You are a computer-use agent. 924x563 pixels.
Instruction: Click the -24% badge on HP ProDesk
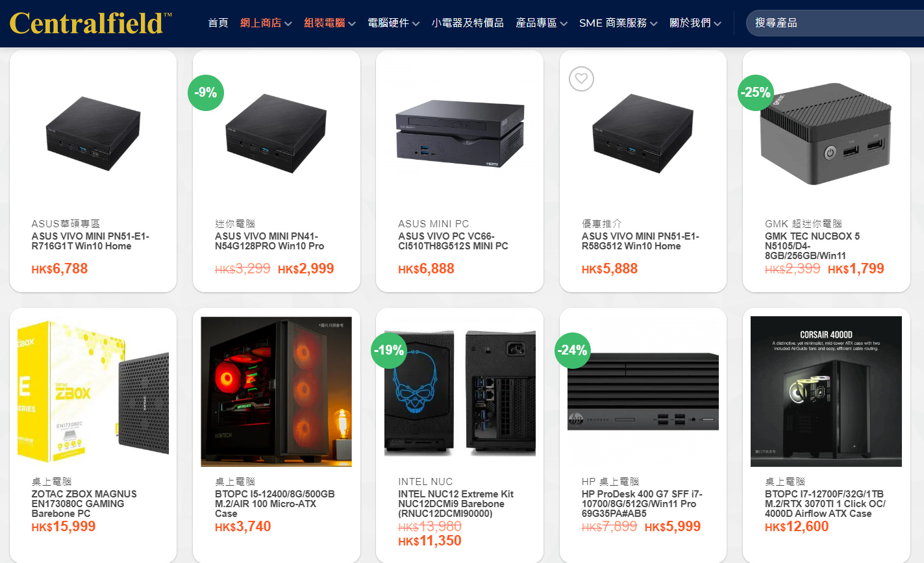pos(572,351)
